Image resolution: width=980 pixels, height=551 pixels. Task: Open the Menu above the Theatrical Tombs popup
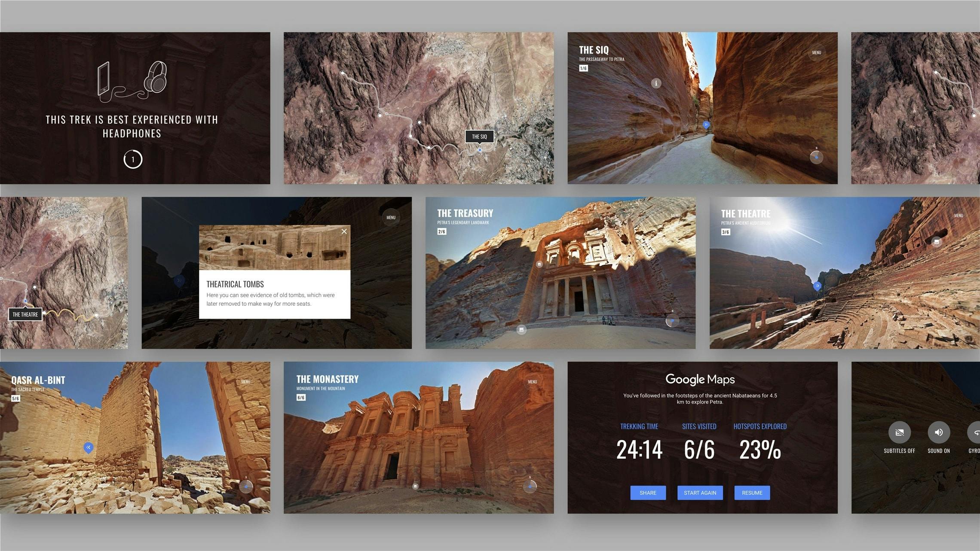[x=391, y=217]
